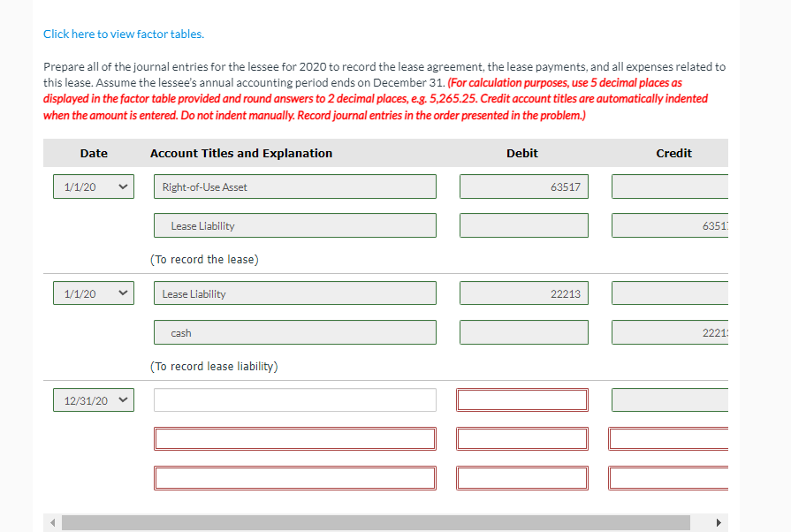Click the second red-outlined account title field

(294, 438)
